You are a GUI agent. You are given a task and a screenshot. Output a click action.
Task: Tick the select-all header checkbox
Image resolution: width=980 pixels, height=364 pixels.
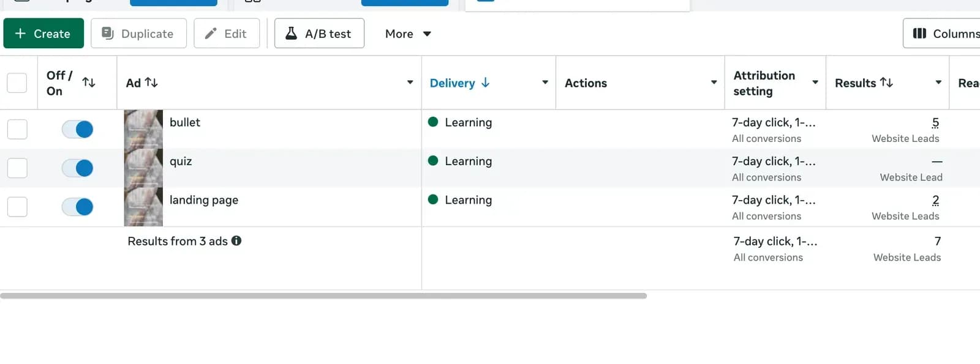[17, 83]
